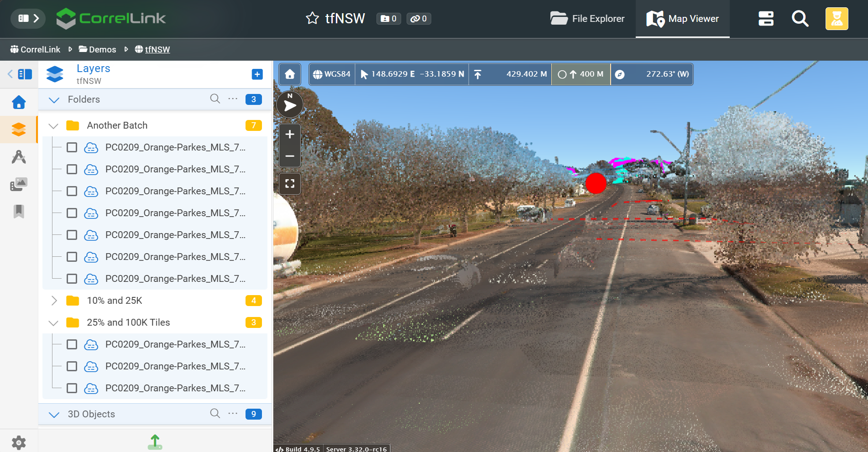Add a new layer with plus button

[257, 74]
